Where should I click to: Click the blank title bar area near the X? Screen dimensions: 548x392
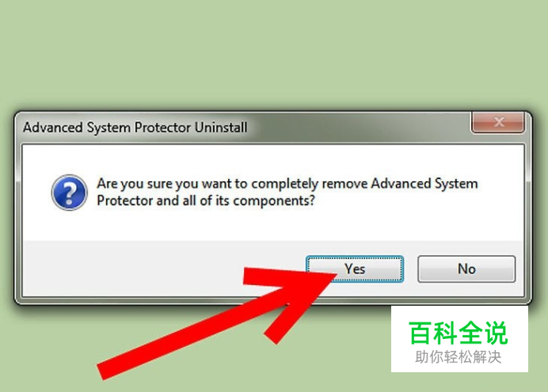coord(360,127)
